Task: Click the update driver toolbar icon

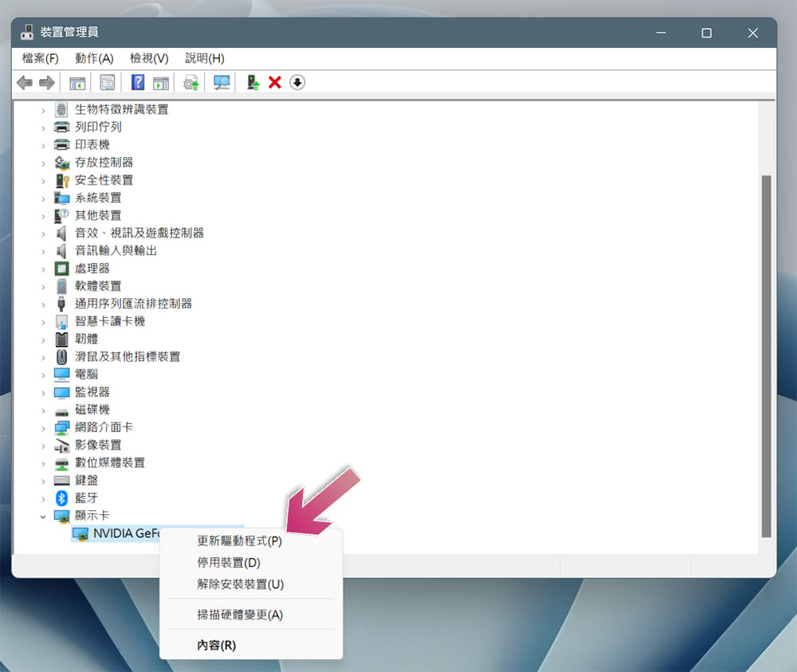Action: [253, 82]
